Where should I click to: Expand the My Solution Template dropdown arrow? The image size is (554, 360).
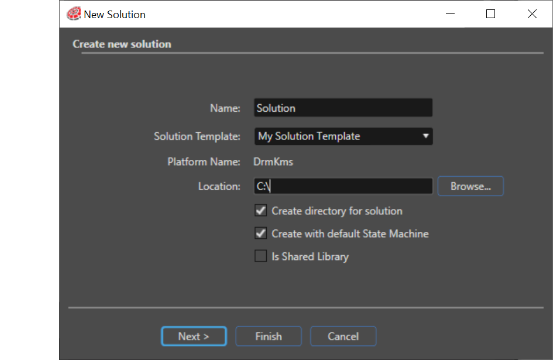[x=425, y=136]
